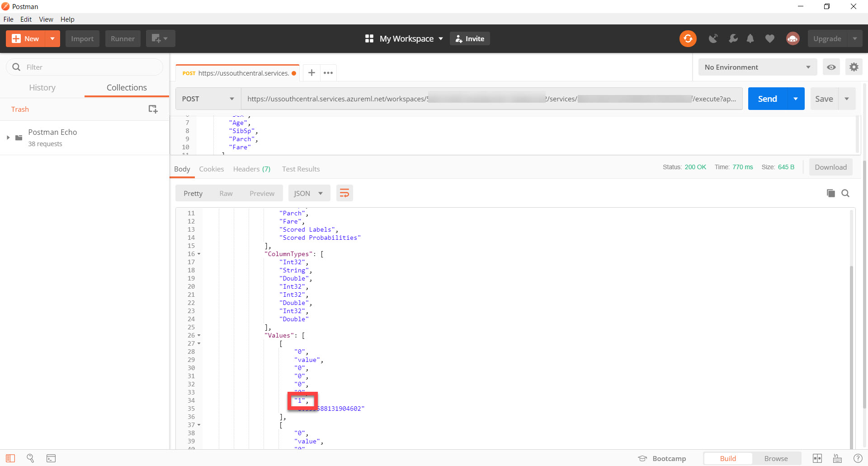Image resolution: width=868 pixels, height=466 pixels.
Task: Open the capture requests satellite icon
Action: coord(713,39)
